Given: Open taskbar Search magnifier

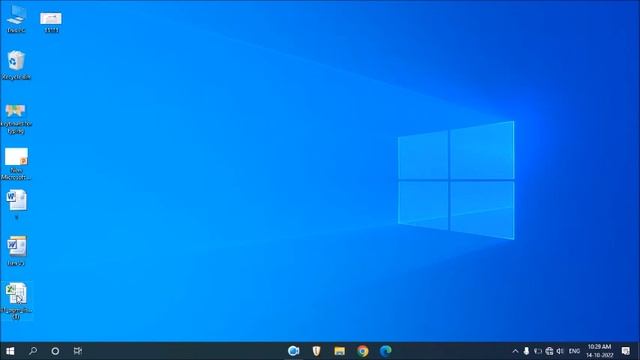Looking at the screenshot, I should coord(33,351).
